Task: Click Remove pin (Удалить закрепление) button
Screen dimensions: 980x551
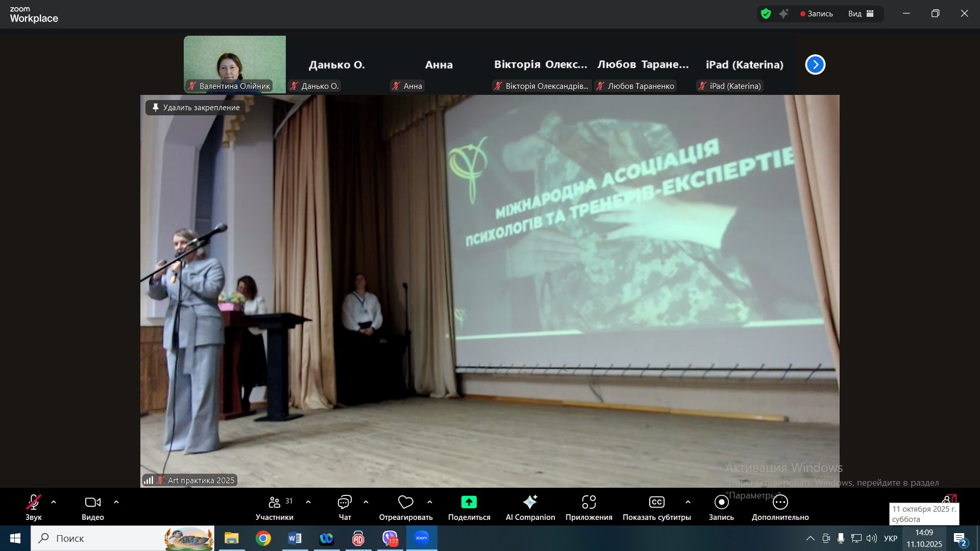Action: point(195,108)
